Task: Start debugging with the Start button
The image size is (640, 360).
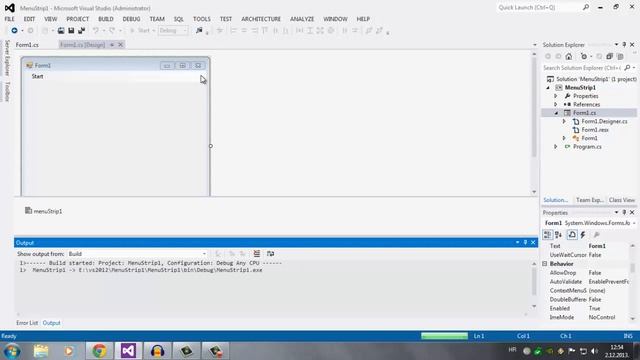Action: [x=140, y=31]
